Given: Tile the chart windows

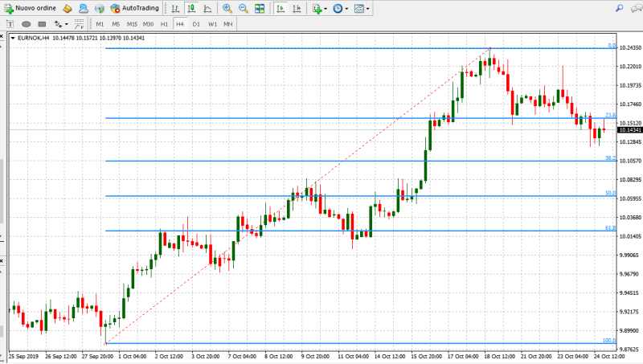Looking at the screenshot, I should (260, 8).
